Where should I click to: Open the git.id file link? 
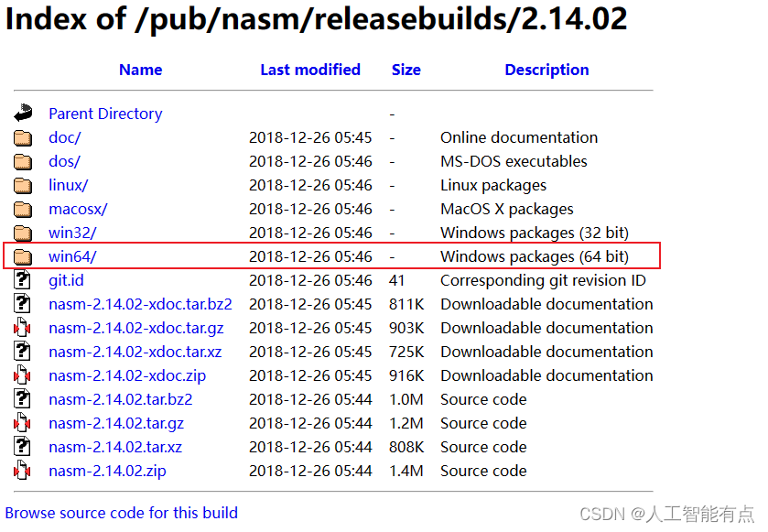(x=66, y=281)
